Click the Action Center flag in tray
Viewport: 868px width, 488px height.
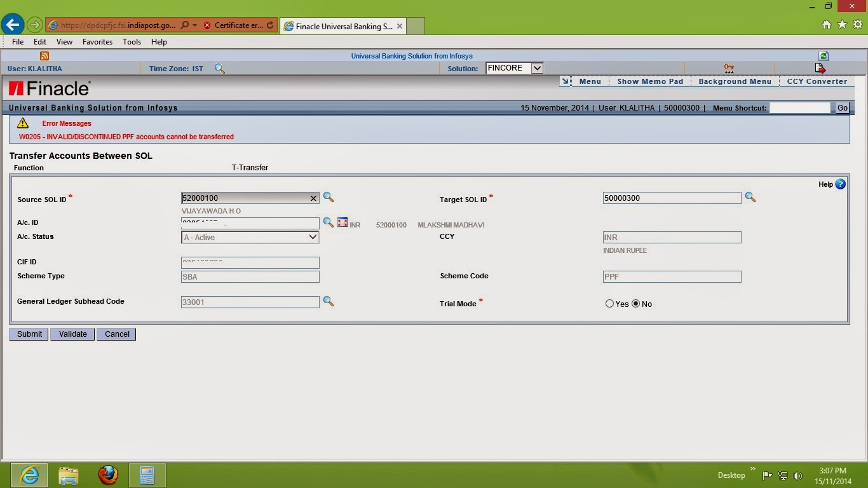(768, 475)
